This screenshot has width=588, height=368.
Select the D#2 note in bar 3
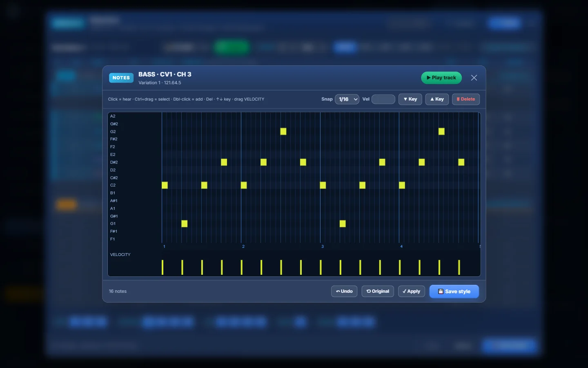pyautogui.click(x=382, y=162)
